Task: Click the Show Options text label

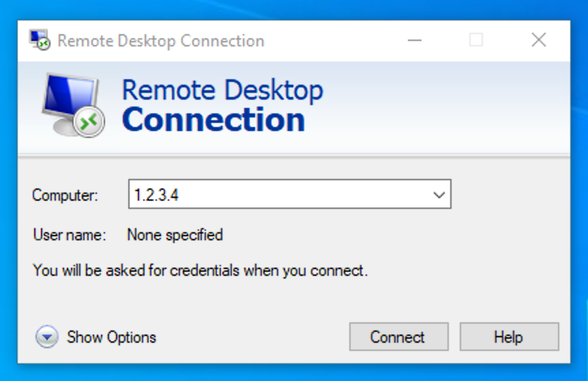Action: (111, 337)
